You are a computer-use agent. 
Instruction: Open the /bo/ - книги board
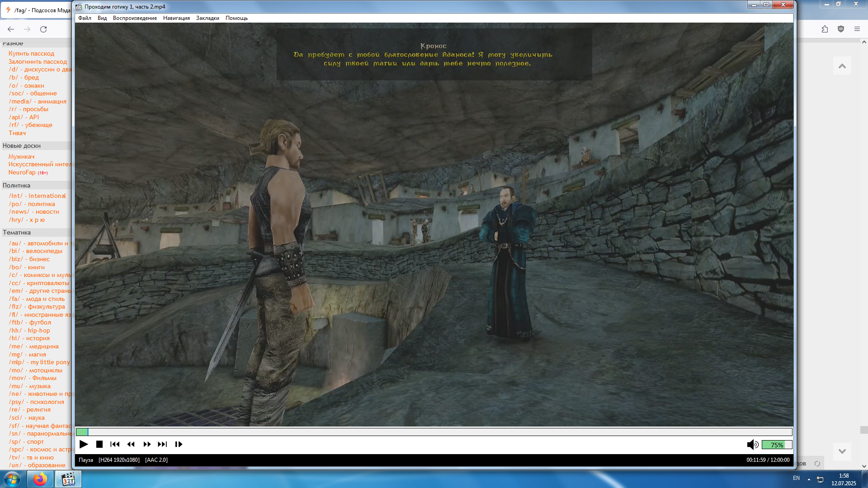click(x=27, y=267)
